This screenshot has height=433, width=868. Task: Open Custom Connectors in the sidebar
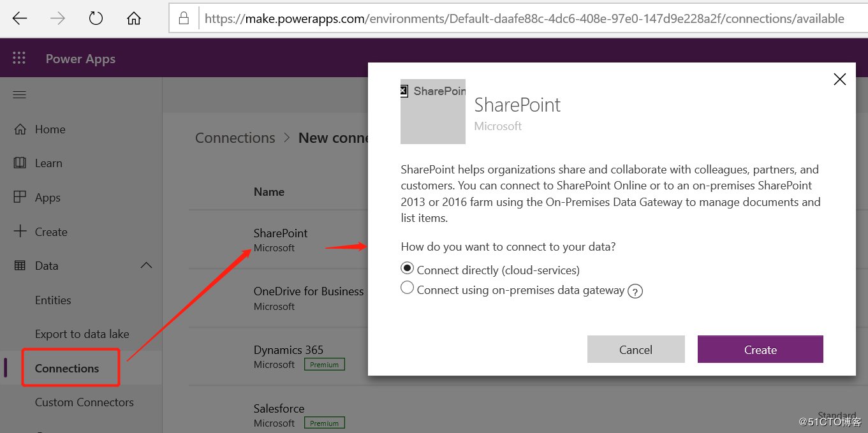point(84,402)
